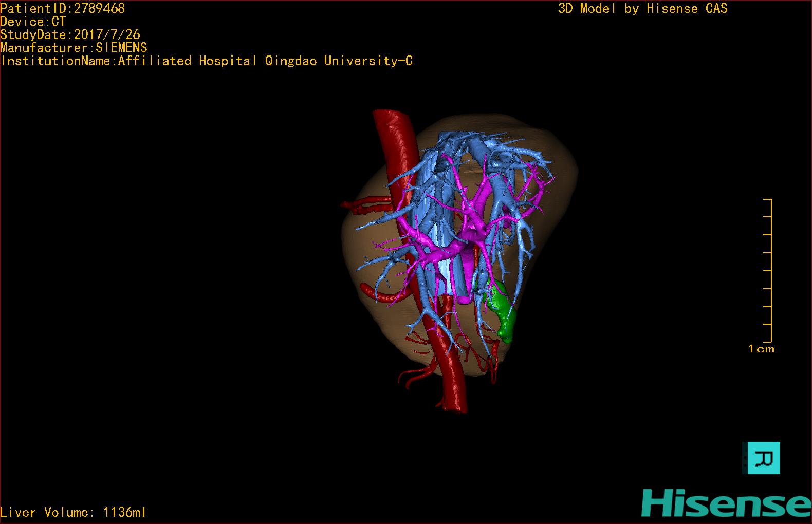Click the green gallbladder model
This screenshot has height=524, width=812.
[x=501, y=310]
